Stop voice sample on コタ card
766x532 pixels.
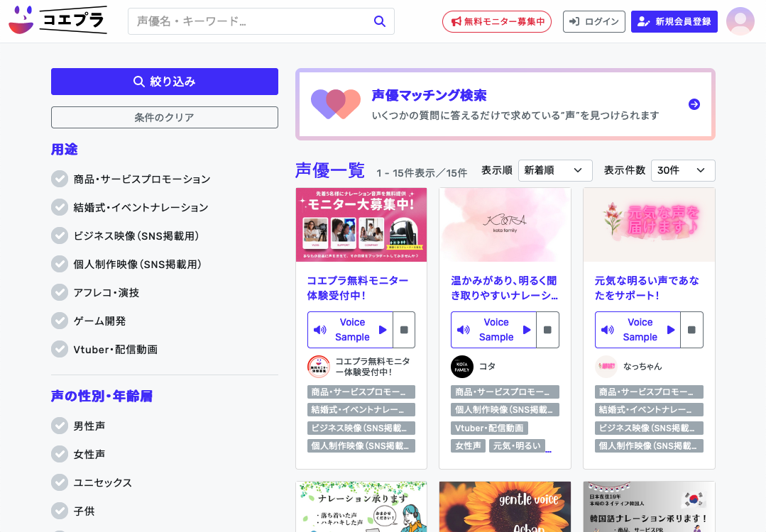coord(547,330)
